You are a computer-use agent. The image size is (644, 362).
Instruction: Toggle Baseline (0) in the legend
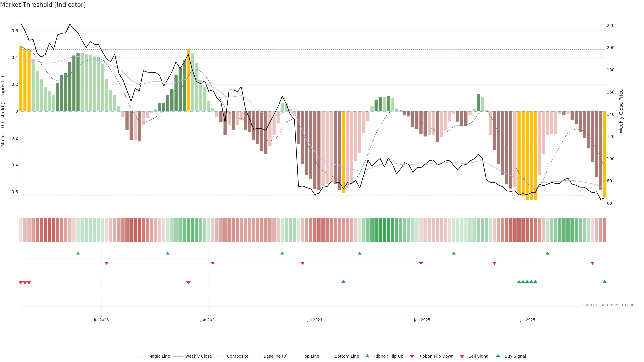(x=276, y=356)
